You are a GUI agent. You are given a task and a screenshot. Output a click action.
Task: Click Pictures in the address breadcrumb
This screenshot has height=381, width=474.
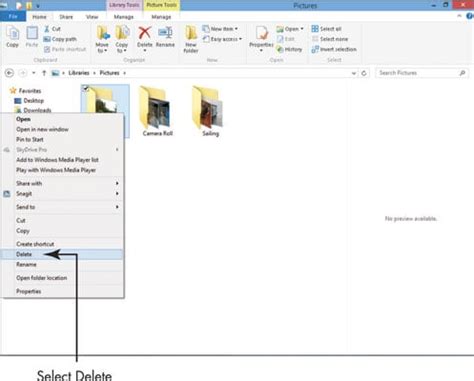109,73
